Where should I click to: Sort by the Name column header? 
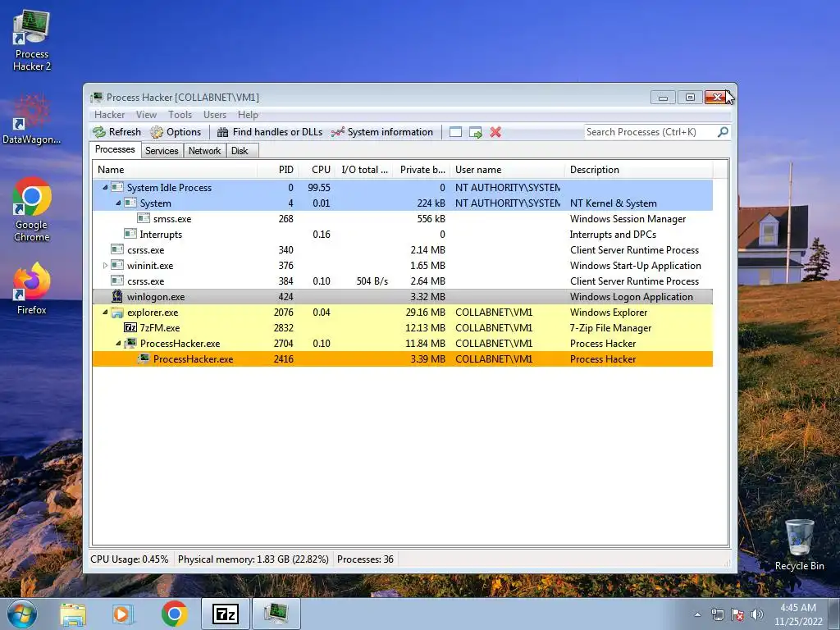click(x=175, y=170)
